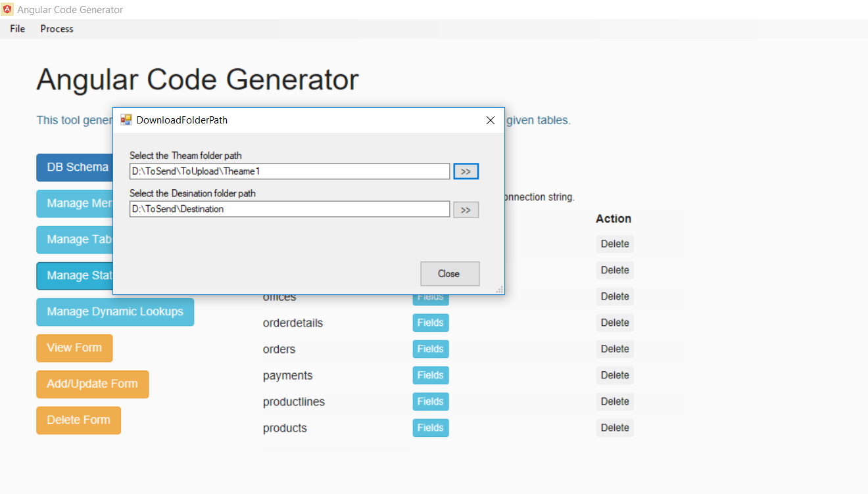Screen dimensions: 868x494
Task: Click the View Form button
Action: coord(74,348)
